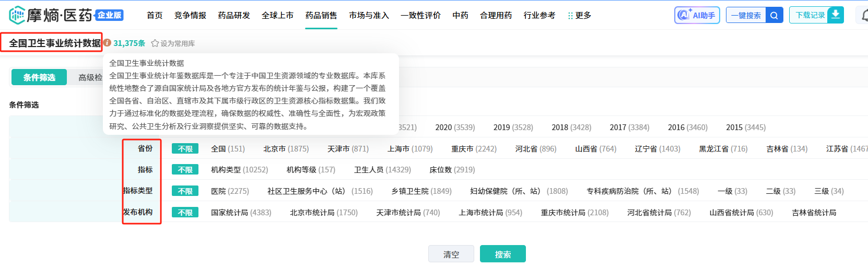Toggle 不限 option in 省份 row
868x267 pixels.
[x=185, y=149]
